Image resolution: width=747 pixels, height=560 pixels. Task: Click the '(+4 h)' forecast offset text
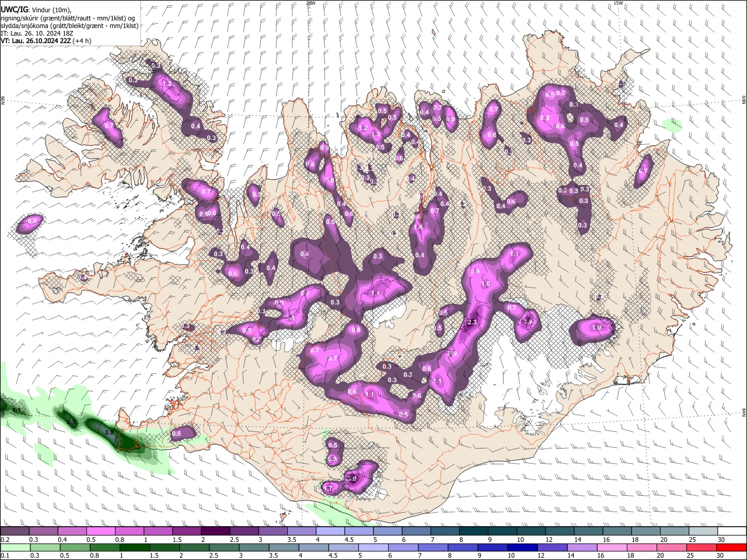82,41
